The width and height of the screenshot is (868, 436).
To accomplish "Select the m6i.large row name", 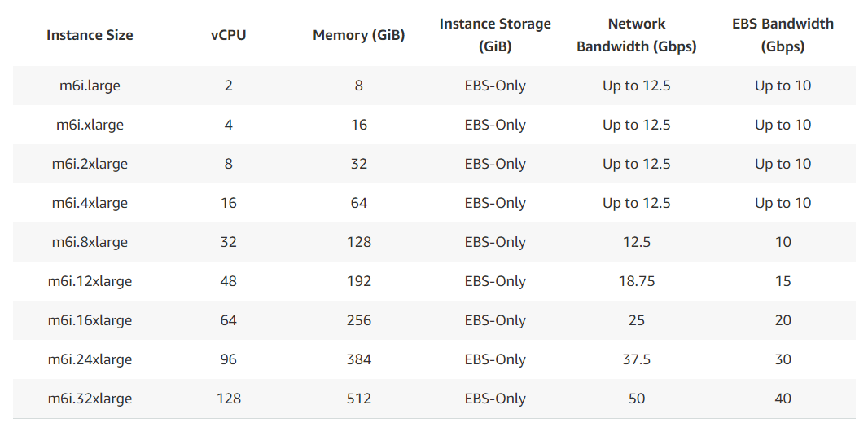I will (x=90, y=86).
